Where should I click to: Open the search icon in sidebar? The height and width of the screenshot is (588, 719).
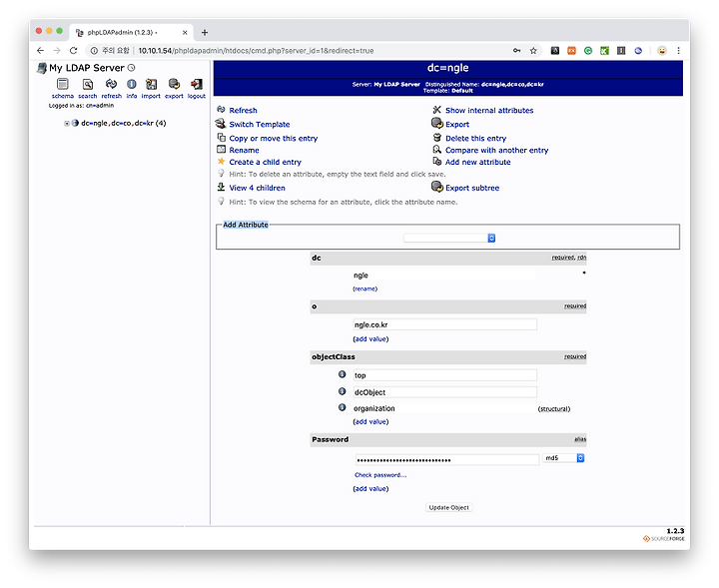[88, 84]
